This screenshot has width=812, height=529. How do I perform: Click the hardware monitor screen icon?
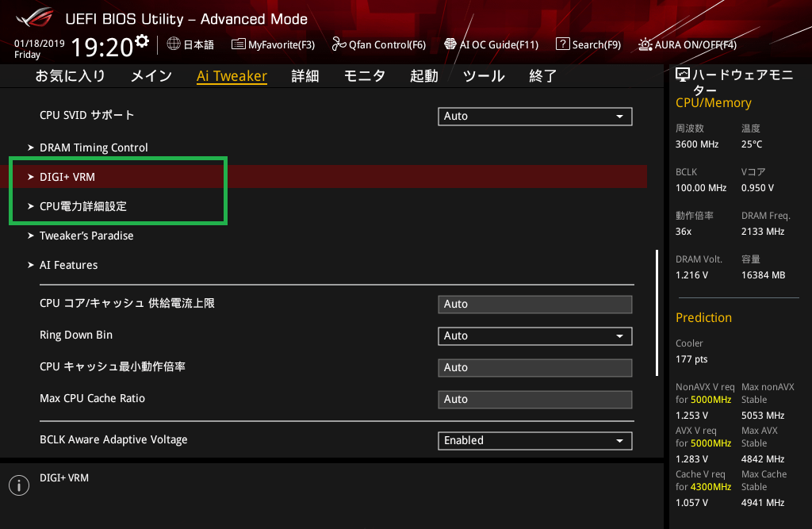coord(683,75)
